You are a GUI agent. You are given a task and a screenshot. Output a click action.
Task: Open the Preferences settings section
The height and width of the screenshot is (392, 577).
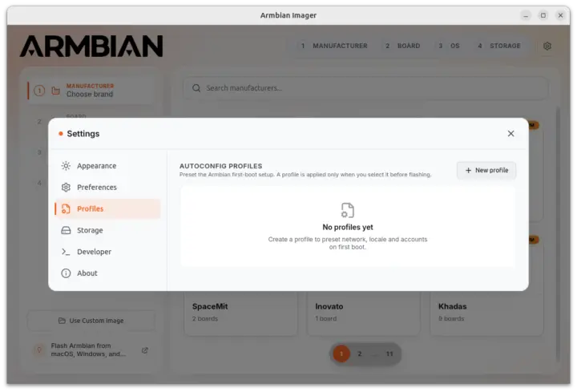[107, 188]
